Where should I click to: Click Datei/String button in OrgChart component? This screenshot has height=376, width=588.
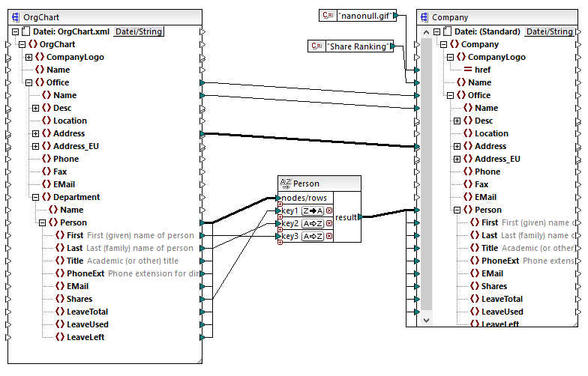click(139, 31)
